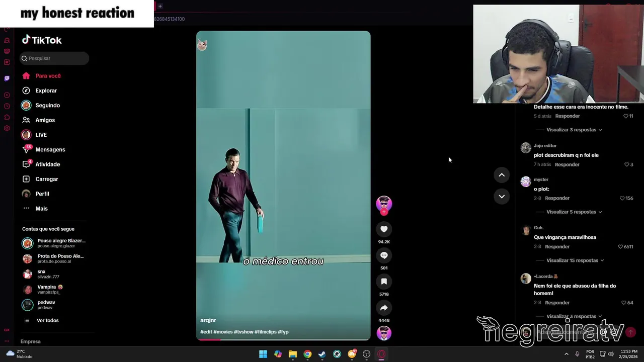Go to the Seguindo feed
This screenshot has height=362, width=644.
click(41, 106)
